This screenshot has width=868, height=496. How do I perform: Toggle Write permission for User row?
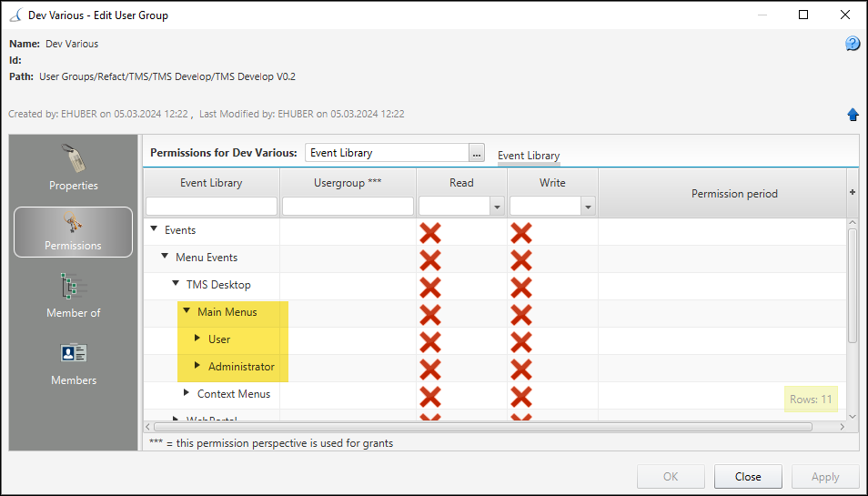coord(521,342)
